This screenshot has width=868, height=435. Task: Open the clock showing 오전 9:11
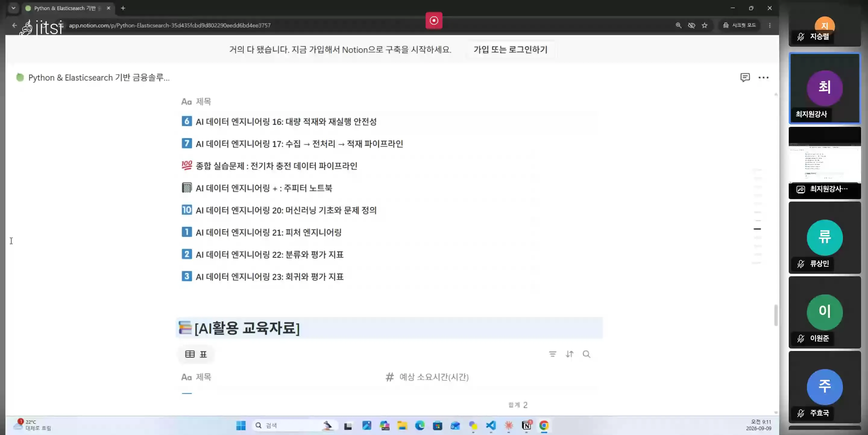click(x=759, y=425)
